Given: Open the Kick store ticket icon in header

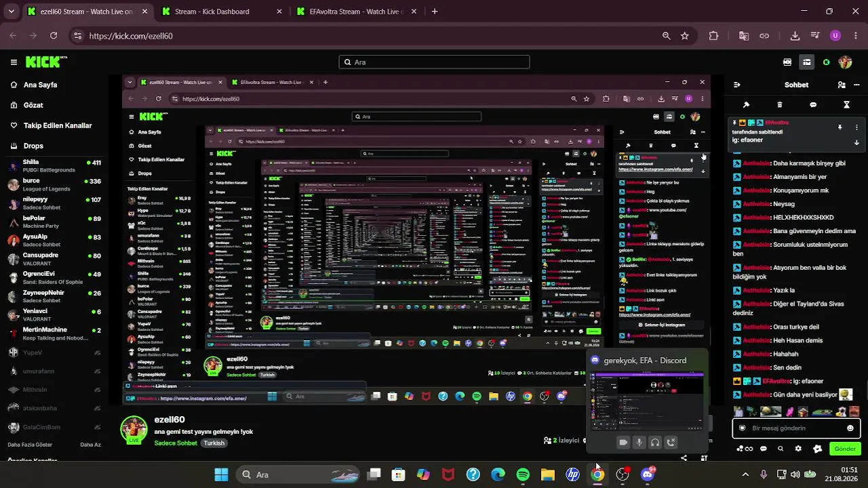Looking at the screenshot, I should click(787, 62).
